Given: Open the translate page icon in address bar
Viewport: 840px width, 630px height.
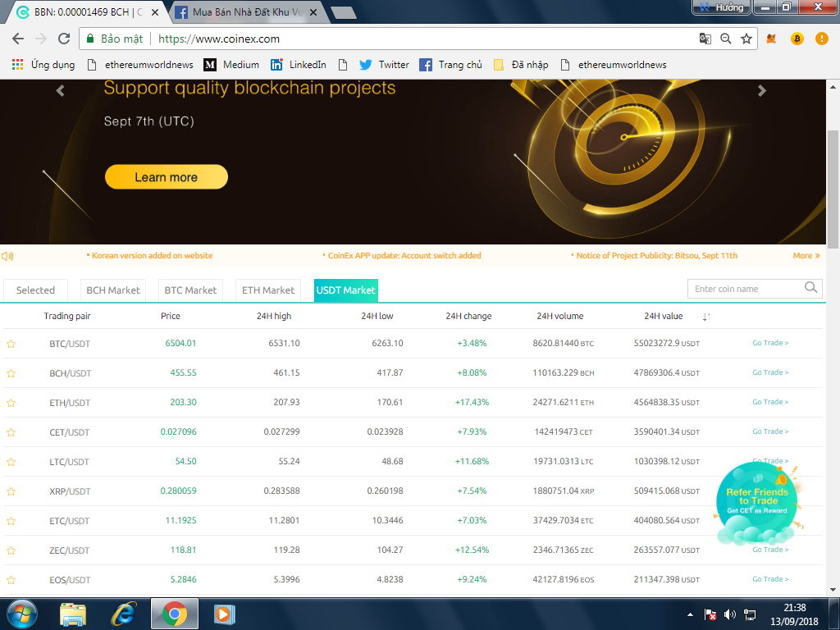Looking at the screenshot, I should [x=705, y=39].
